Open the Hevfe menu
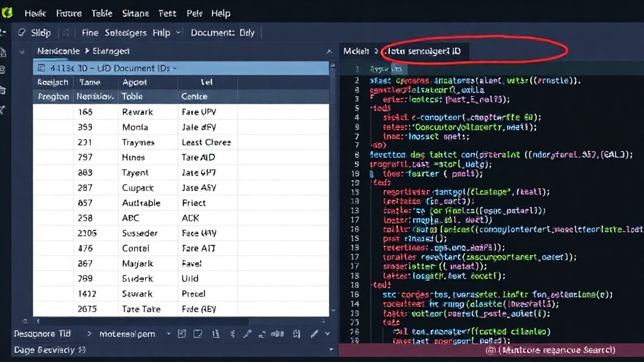The image size is (644, 362). 35,14
